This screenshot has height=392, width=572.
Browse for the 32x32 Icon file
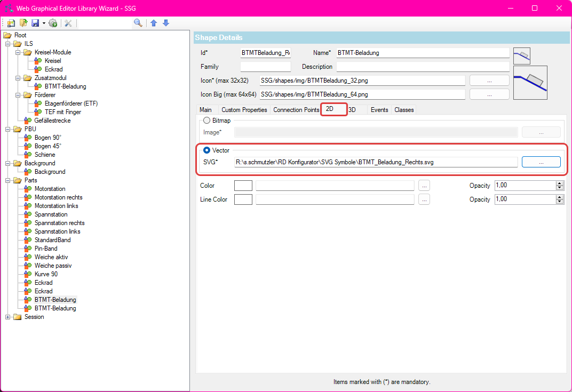pyautogui.click(x=489, y=81)
